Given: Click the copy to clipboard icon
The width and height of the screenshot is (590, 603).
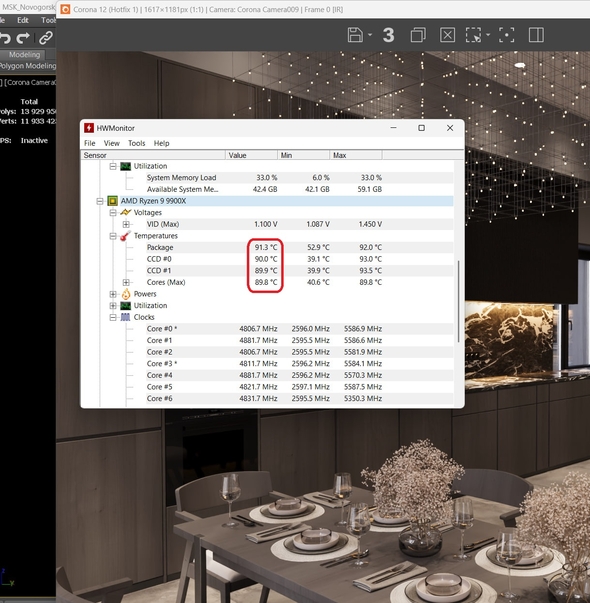Looking at the screenshot, I should (418, 35).
